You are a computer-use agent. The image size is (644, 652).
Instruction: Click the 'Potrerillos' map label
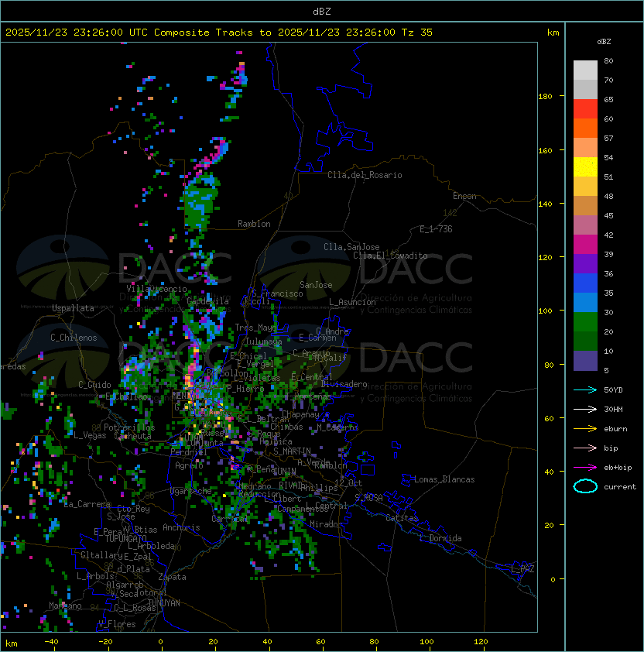[129, 427]
